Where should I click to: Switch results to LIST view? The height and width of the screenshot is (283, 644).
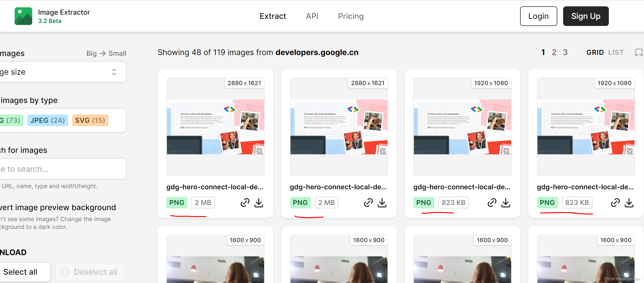(616, 53)
